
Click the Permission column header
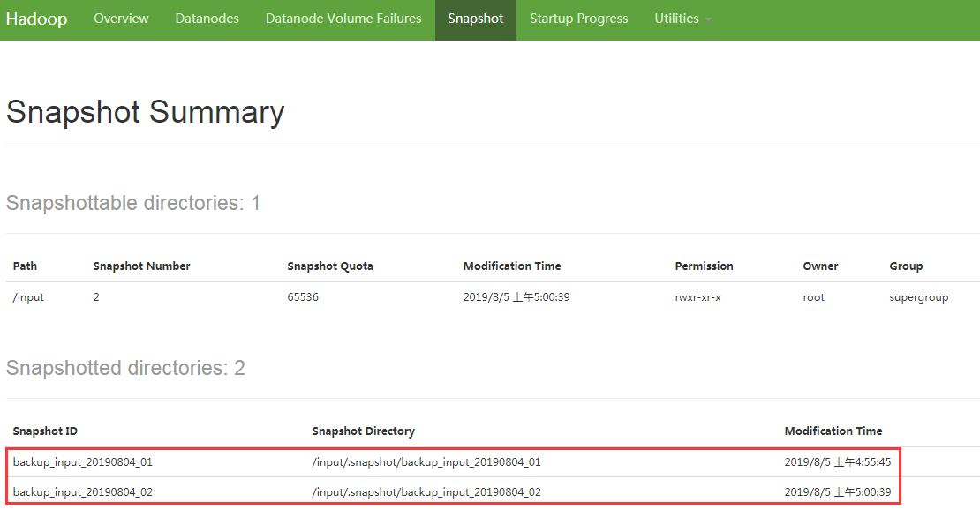click(x=704, y=266)
